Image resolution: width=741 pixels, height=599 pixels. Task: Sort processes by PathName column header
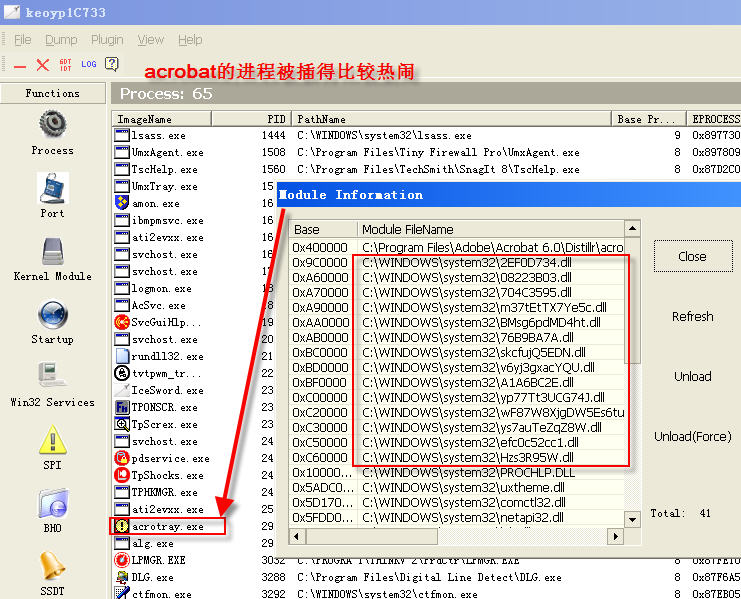451,119
